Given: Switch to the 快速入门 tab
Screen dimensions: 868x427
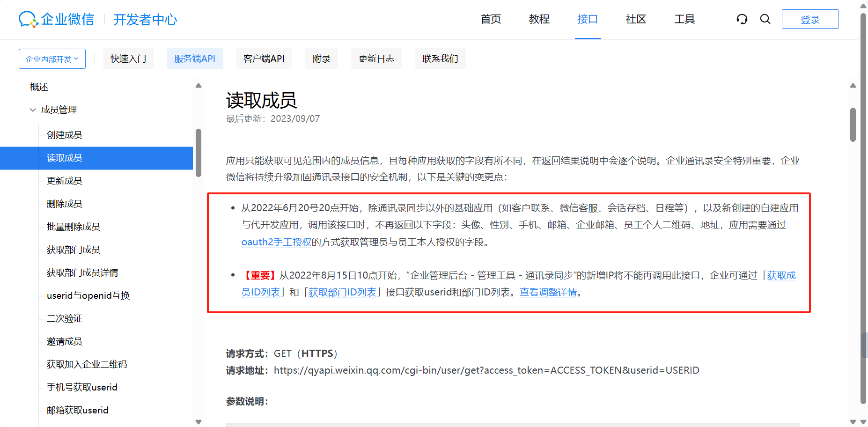Looking at the screenshot, I should pyautogui.click(x=128, y=59).
